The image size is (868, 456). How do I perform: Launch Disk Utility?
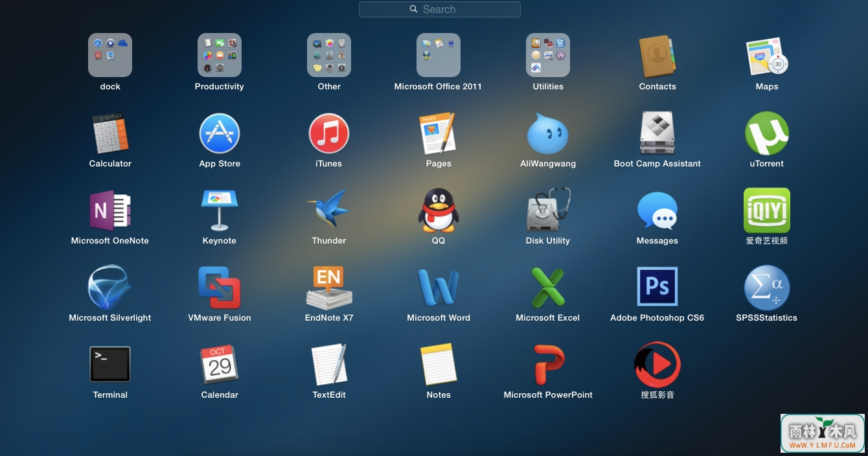(x=548, y=210)
